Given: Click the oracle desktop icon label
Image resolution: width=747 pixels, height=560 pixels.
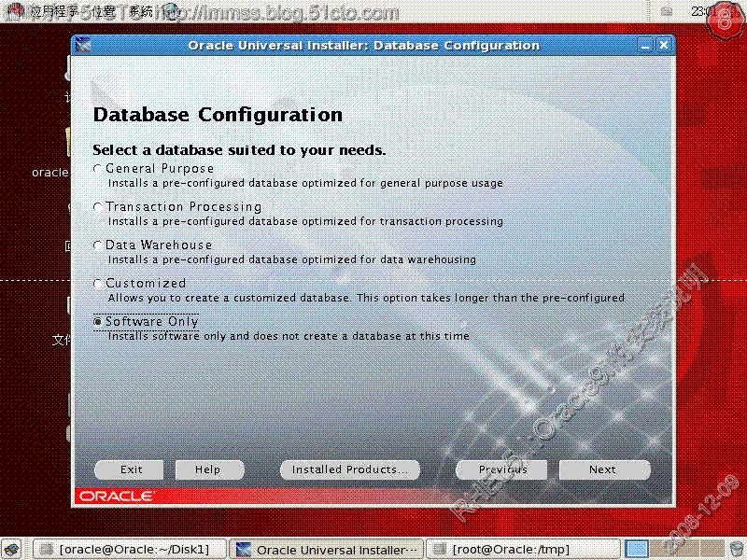Looking at the screenshot, I should coord(50,173).
